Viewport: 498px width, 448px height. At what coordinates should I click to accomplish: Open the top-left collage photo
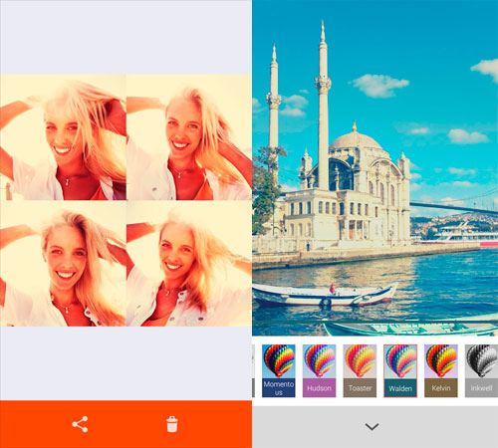coord(63,137)
